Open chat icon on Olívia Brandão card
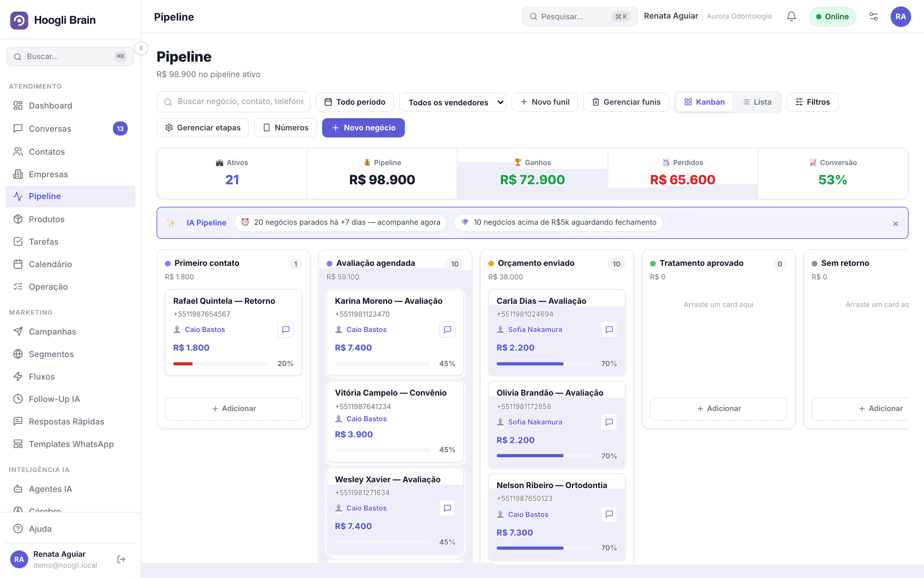This screenshot has height=578, width=924. point(609,422)
